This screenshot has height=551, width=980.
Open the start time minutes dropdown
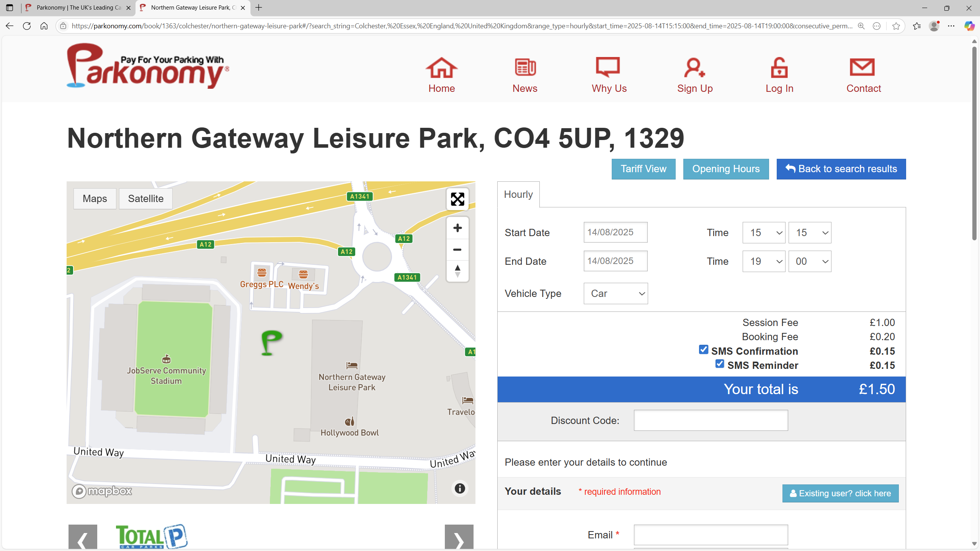click(x=810, y=233)
